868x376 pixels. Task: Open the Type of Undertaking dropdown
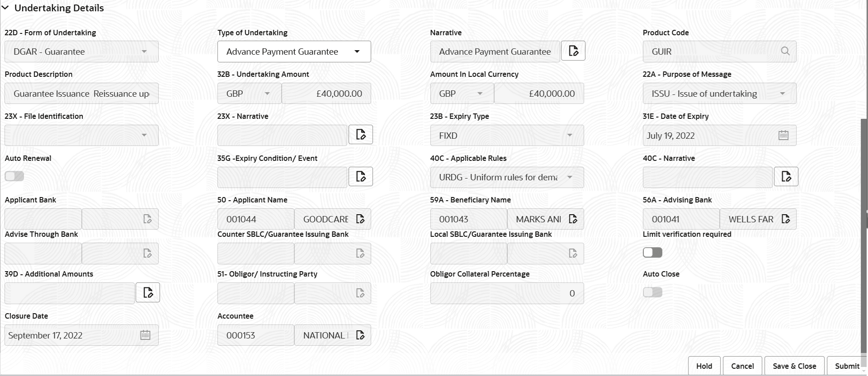[357, 51]
